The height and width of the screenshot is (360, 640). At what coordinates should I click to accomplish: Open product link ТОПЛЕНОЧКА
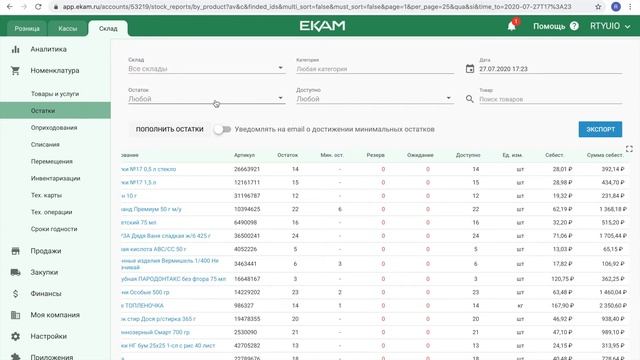(142, 306)
